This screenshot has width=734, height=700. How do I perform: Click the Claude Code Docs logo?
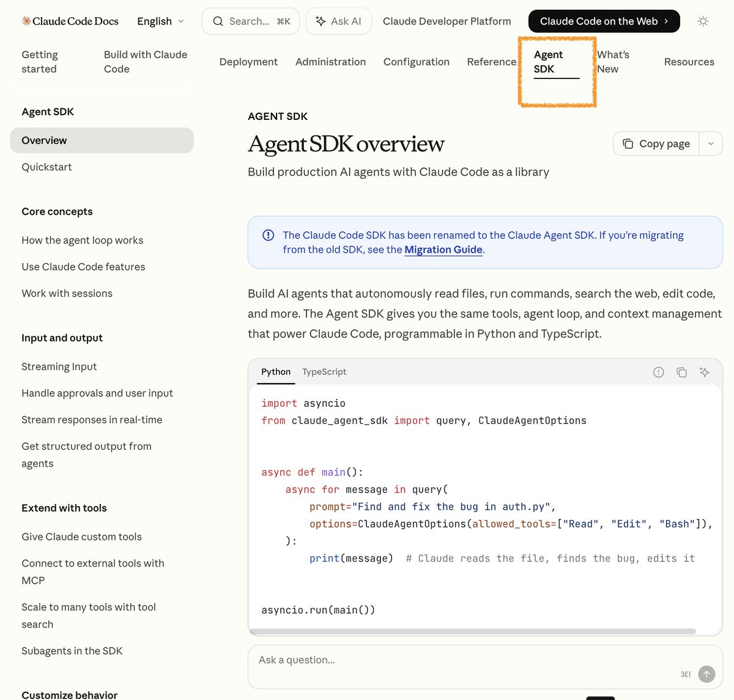pyautogui.click(x=70, y=21)
